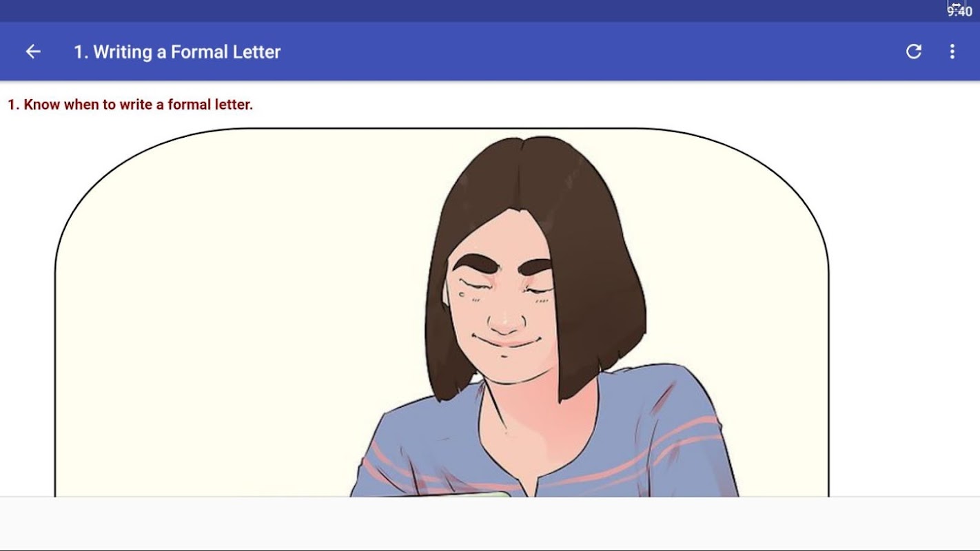Tap the cream background left of the woman
Viewport: 980px width, 551px height.
[x=234, y=310]
